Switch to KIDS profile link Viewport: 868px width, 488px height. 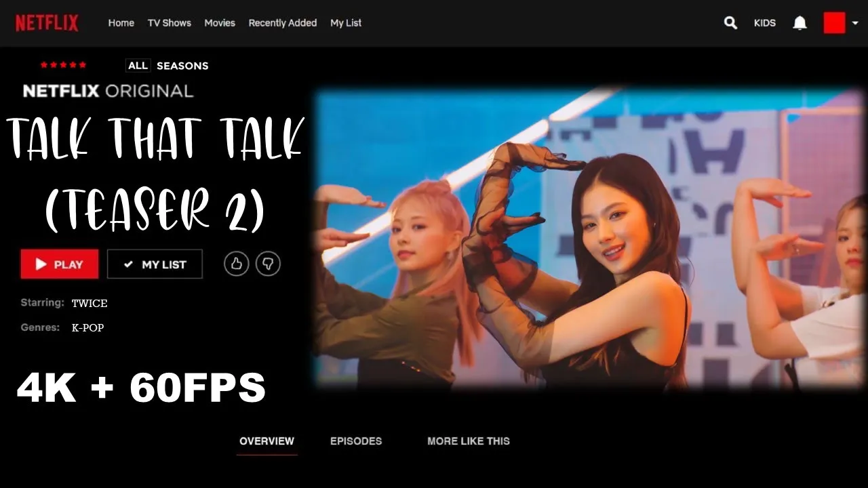pyautogui.click(x=765, y=23)
